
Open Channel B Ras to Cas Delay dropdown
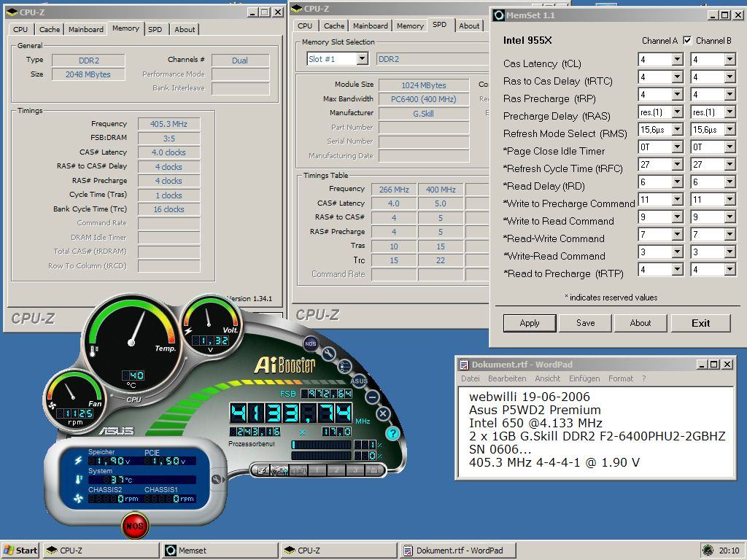(729, 77)
